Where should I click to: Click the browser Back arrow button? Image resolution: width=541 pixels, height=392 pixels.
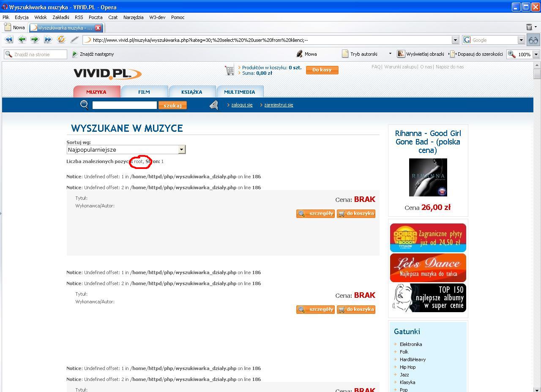click(22, 40)
